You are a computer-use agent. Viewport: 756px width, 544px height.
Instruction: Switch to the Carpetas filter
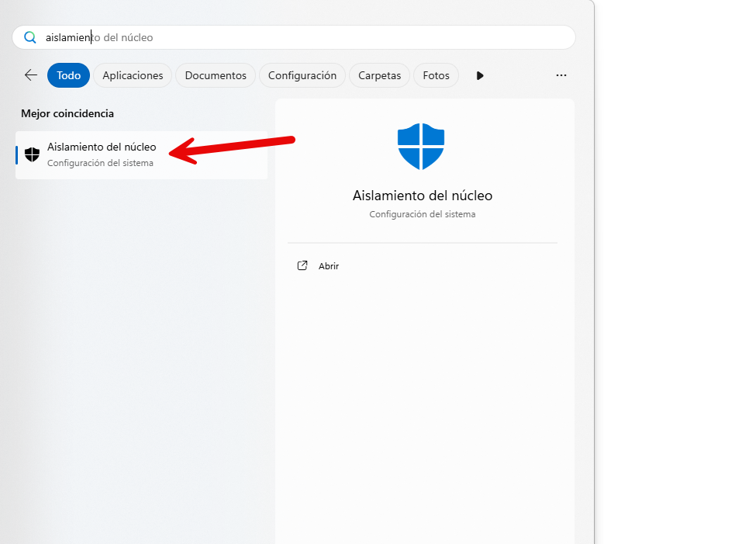pos(379,75)
